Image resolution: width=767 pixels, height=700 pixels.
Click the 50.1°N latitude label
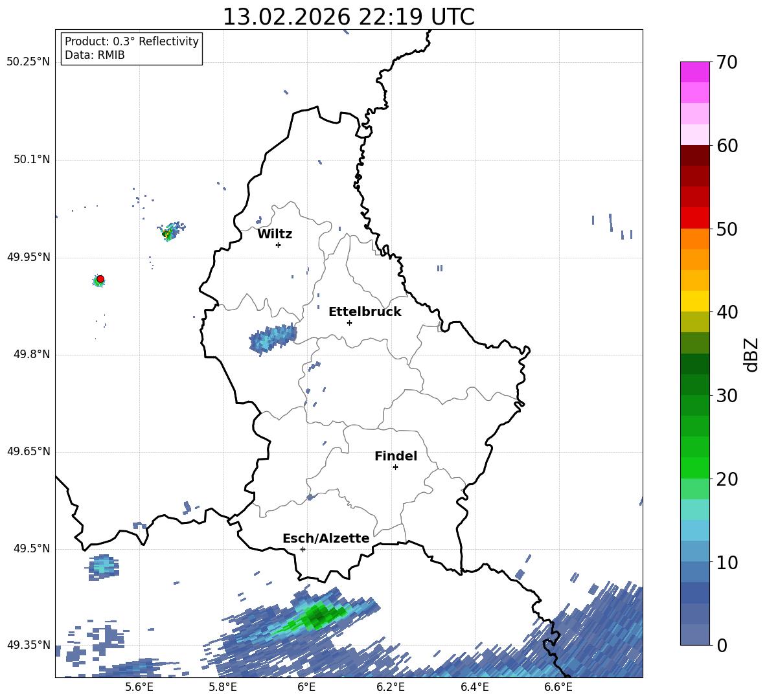click(x=32, y=159)
